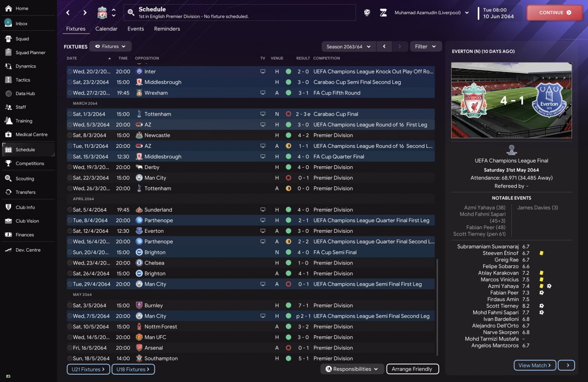Open the Season 2063/64 dropdown

[348, 46]
